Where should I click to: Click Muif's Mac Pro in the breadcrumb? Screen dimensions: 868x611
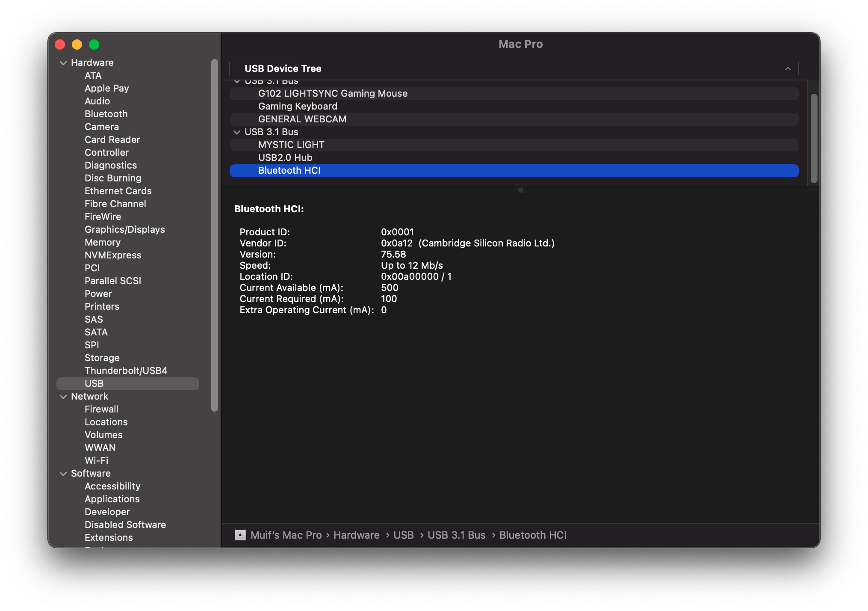(x=286, y=535)
